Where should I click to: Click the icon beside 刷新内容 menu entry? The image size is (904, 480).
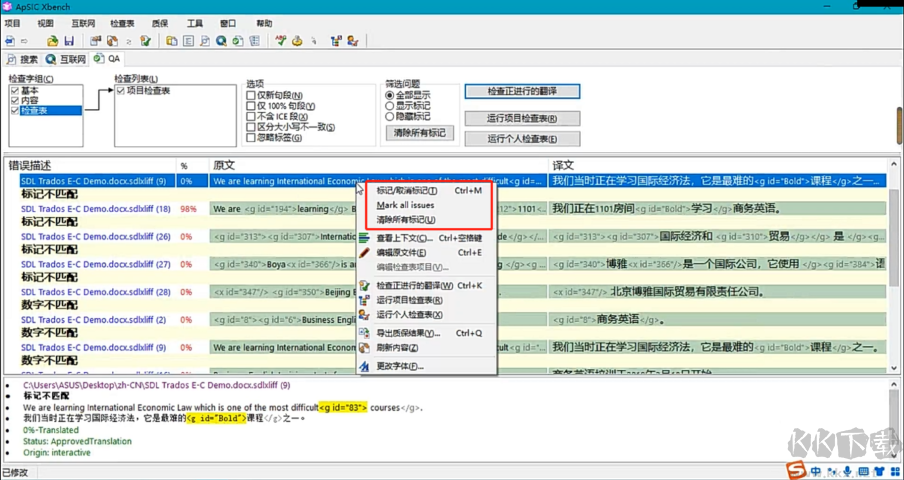click(364, 348)
